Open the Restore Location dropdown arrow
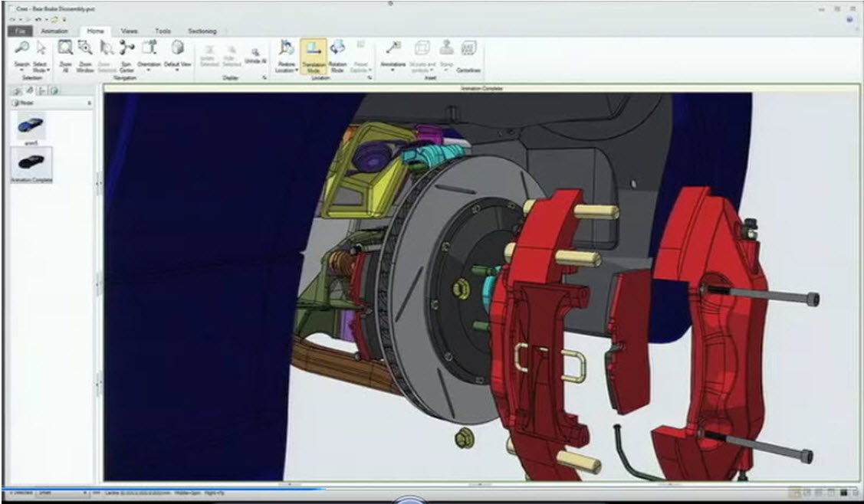The image size is (864, 504). tap(297, 70)
